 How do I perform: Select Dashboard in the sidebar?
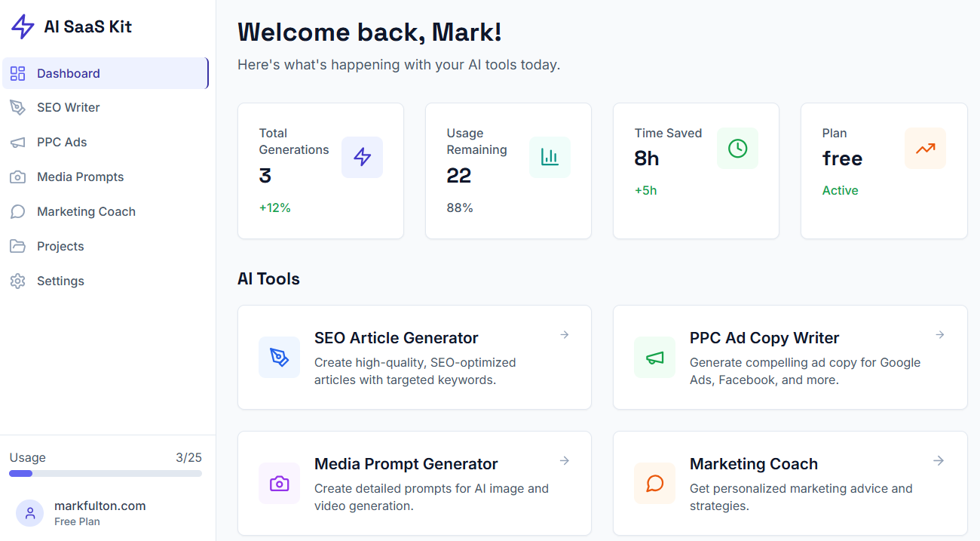(68, 73)
